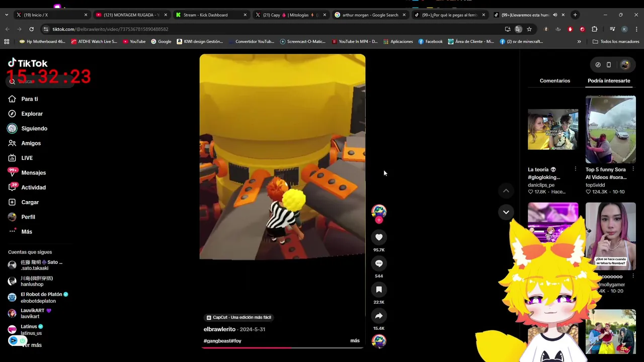Open profile avatar menu in header

tap(625, 65)
